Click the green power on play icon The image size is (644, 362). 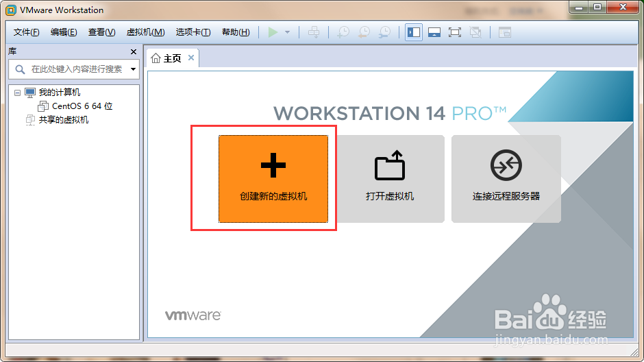click(x=273, y=32)
